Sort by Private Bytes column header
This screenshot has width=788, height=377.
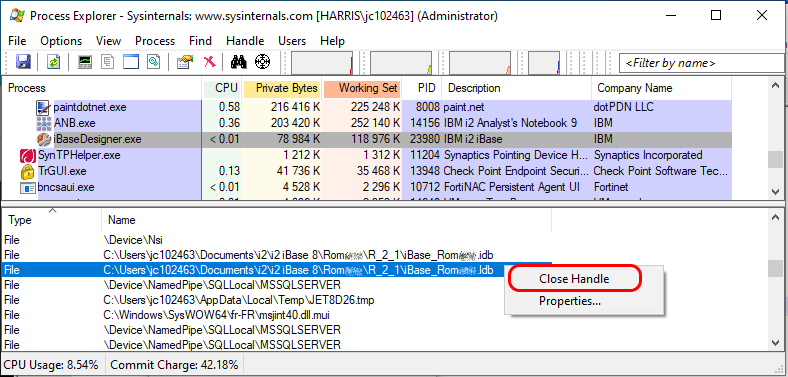pos(283,88)
